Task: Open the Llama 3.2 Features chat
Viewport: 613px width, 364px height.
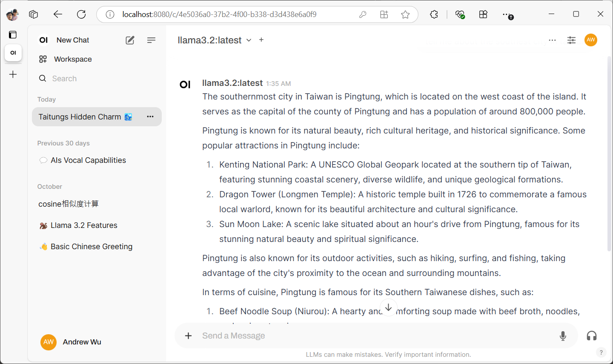Action: click(x=96, y=225)
